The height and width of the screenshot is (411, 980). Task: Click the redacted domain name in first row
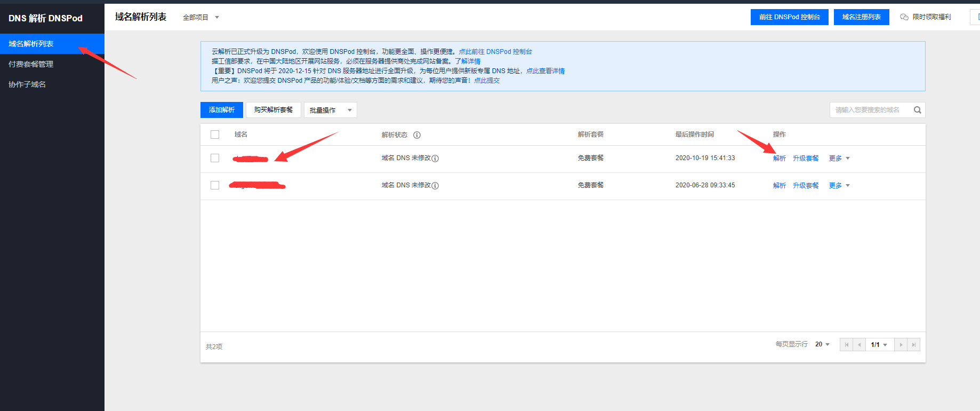[x=250, y=159]
